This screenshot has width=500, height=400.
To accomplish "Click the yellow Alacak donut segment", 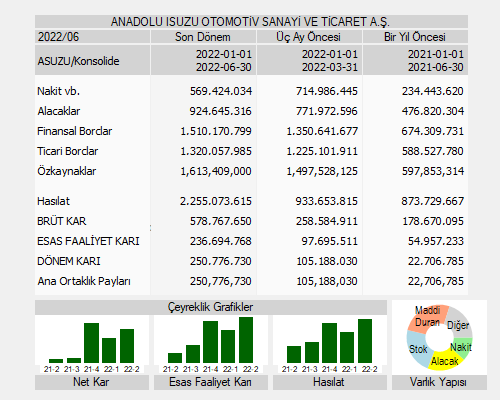I will (444, 362).
